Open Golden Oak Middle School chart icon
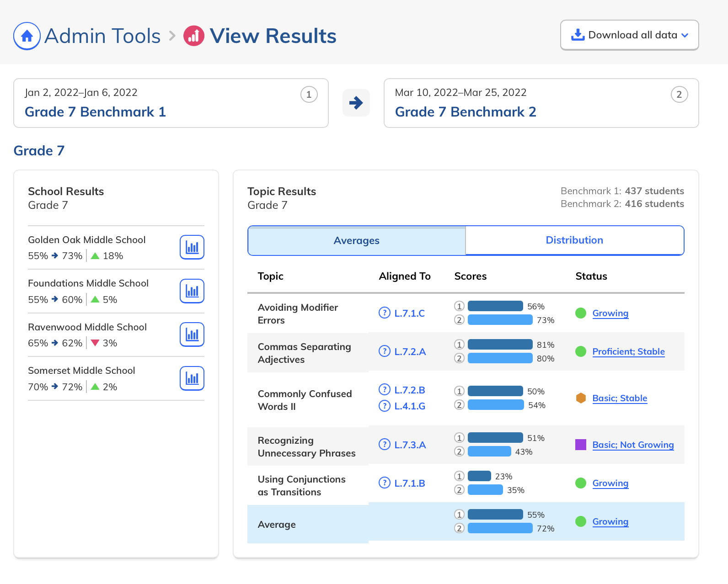The width and height of the screenshot is (728, 584). (192, 247)
